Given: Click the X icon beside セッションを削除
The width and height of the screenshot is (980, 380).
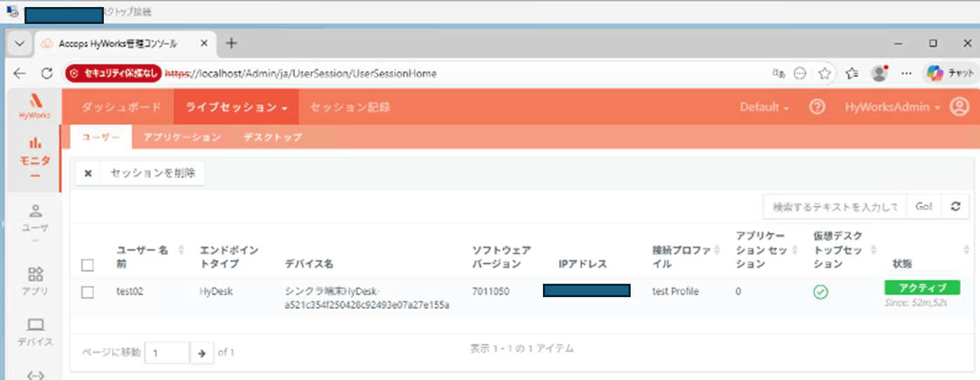Looking at the screenshot, I should [88, 173].
